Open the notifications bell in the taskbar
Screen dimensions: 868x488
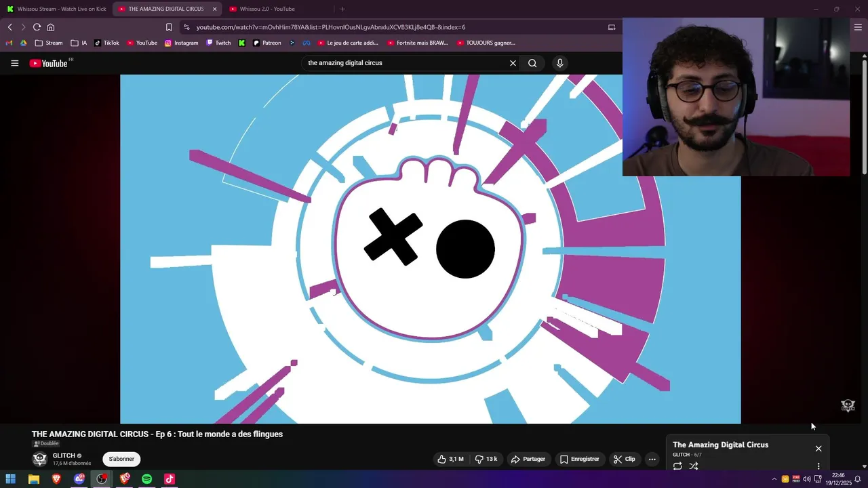pyautogui.click(x=858, y=479)
